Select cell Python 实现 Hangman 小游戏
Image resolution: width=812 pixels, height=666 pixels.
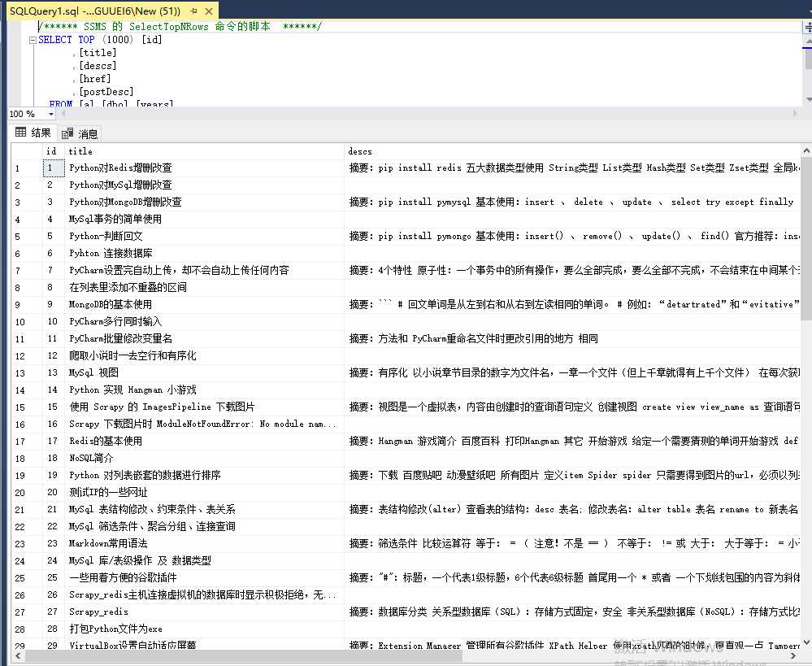tap(204, 390)
